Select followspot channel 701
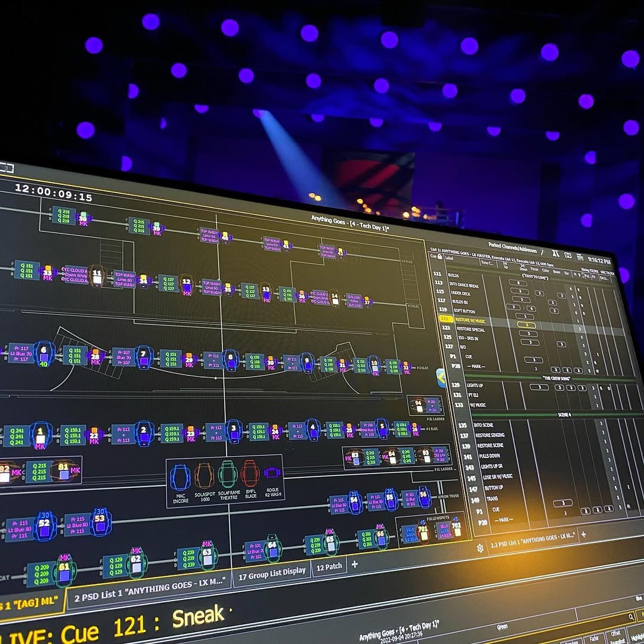 pyautogui.click(x=423, y=532)
